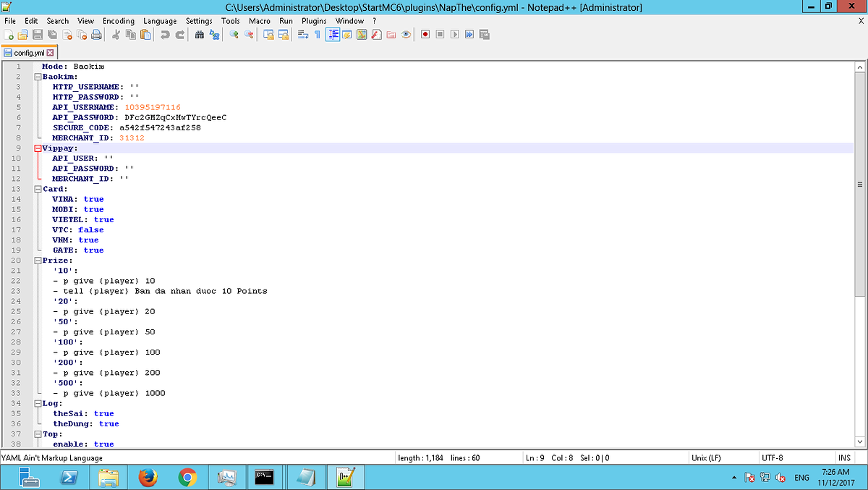868x490 pixels.
Task: Open Find with the binoculars icon
Action: coord(200,34)
